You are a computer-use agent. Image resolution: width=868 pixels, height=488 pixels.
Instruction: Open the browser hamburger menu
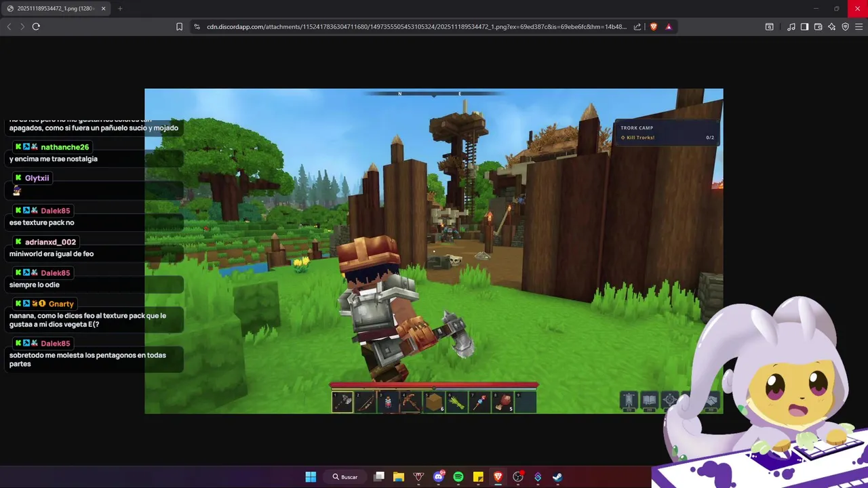point(859,26)
